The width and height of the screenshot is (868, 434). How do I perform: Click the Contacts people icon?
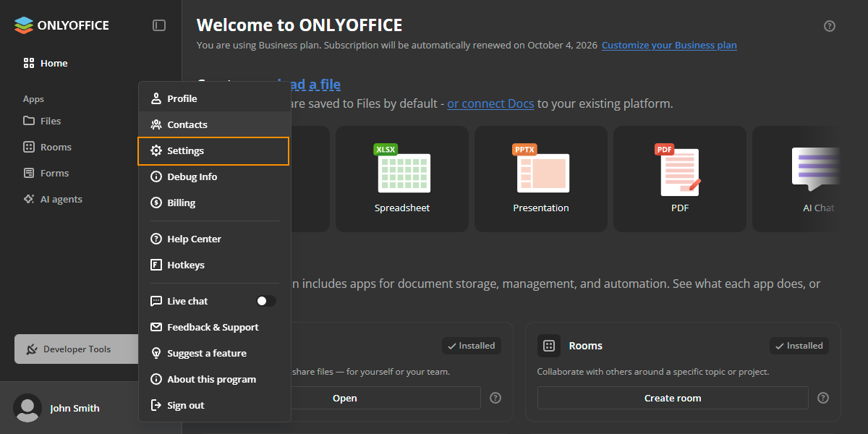[x=156, y=124]
